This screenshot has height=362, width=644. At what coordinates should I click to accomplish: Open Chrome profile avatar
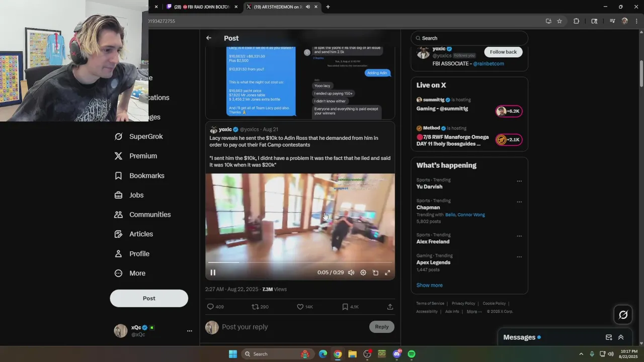point(625,21)
